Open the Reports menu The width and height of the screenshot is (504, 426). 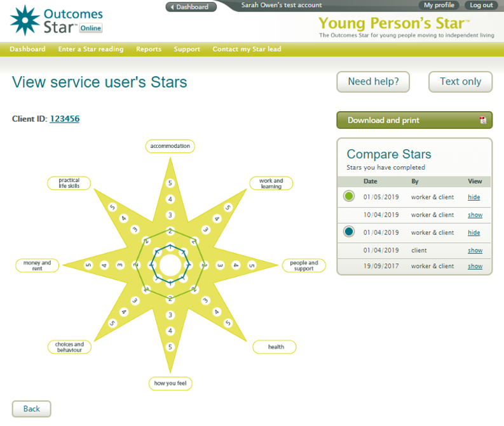pos(149,49)
